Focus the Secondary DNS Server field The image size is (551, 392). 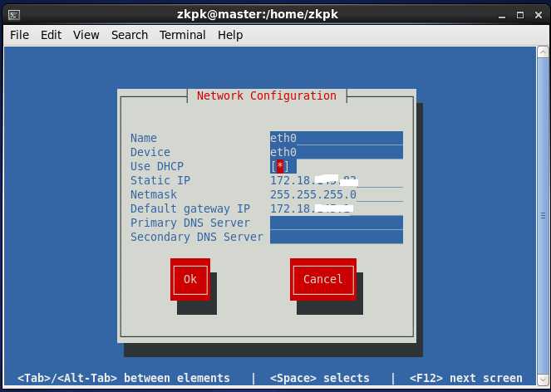(x=337, y=237)
